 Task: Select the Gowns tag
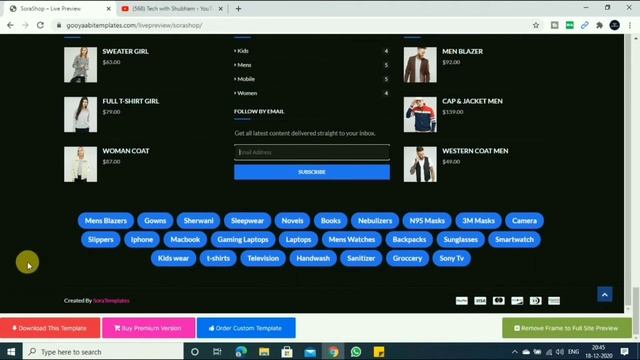pyautogui.click(x=155, y=221)
